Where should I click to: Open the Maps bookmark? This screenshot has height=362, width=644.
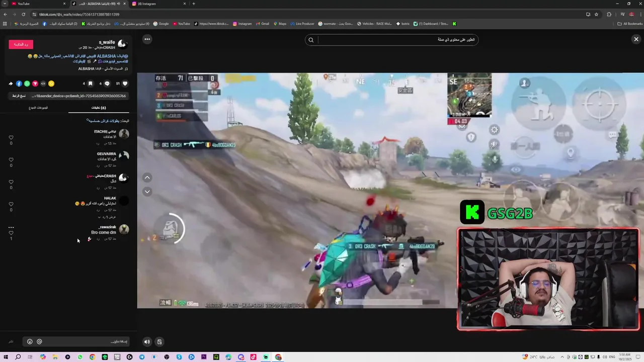[280, 24]
